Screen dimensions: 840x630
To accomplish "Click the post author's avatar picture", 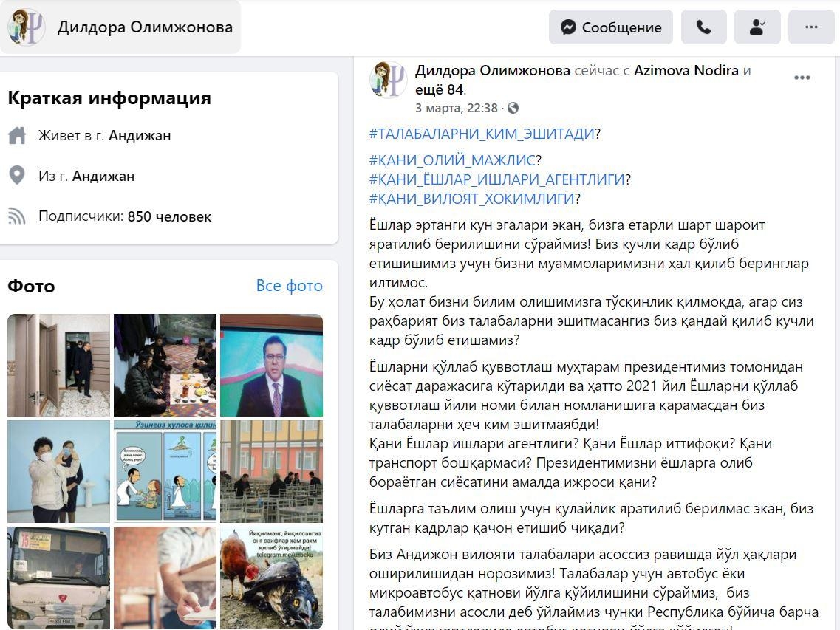I will 389,79.
